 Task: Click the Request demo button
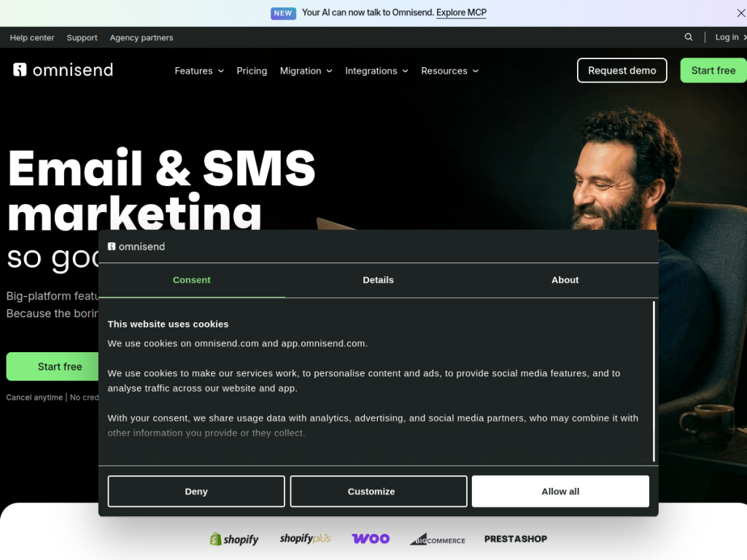click(x=622, y=71)
